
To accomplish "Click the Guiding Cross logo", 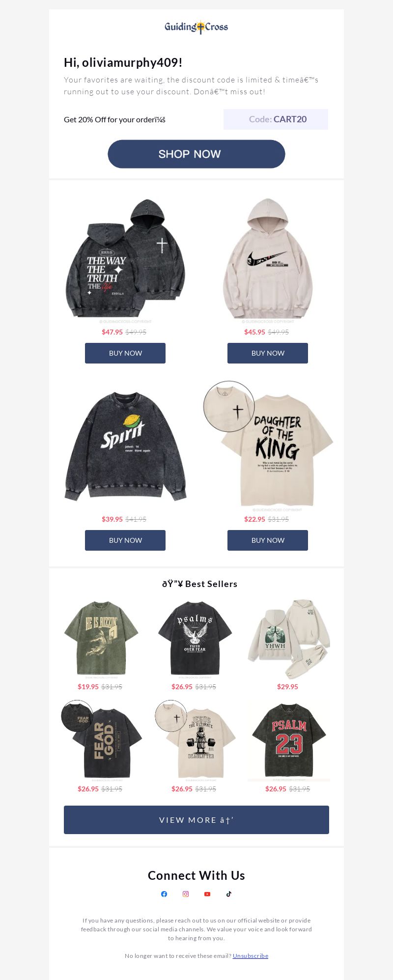I will click(x=196, y=27).
